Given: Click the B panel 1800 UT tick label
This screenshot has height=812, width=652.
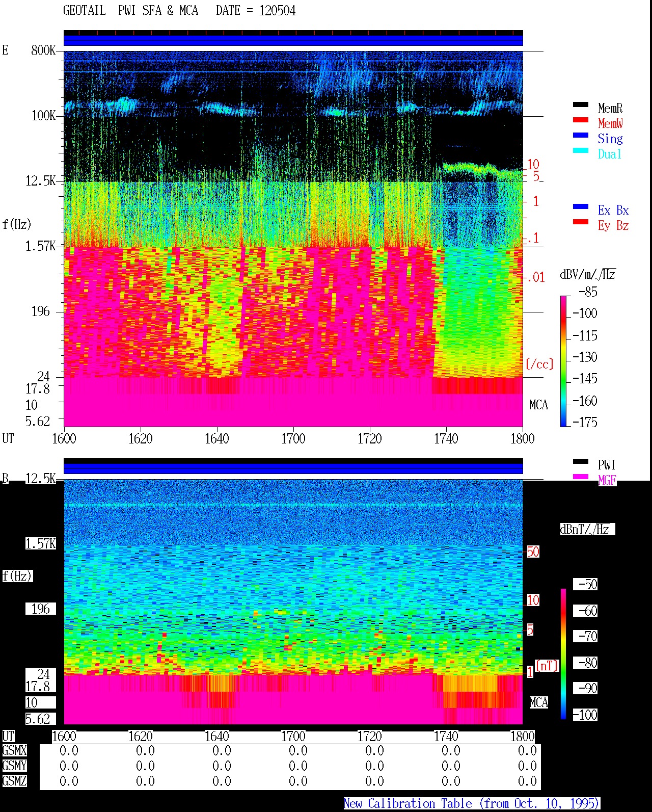Looking at the screenshot, I should pyautogui.click(x=522, y=736).
